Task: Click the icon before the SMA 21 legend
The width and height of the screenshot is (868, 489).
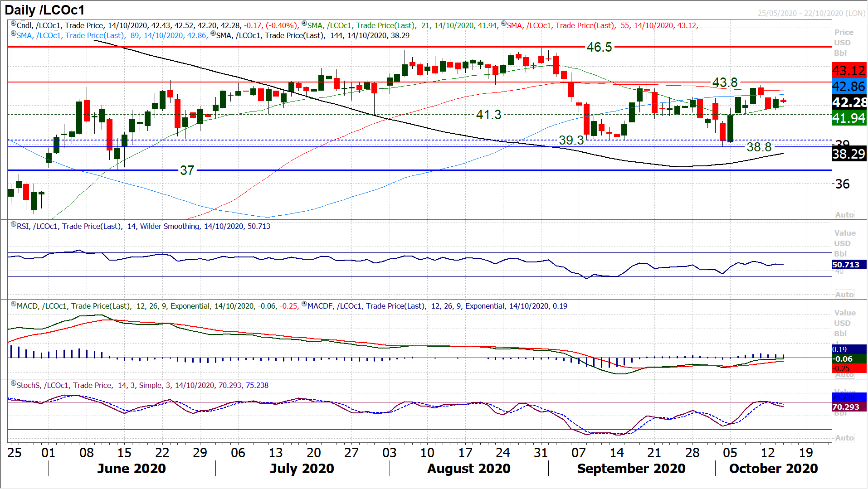Action: [x=304, y=24]
